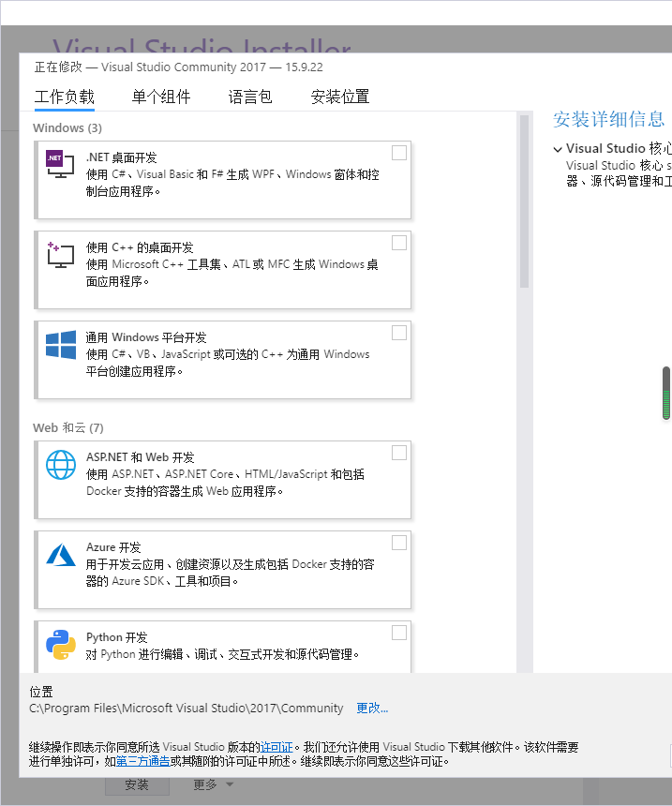Click the Azure 开发 title text

point(113,547)
